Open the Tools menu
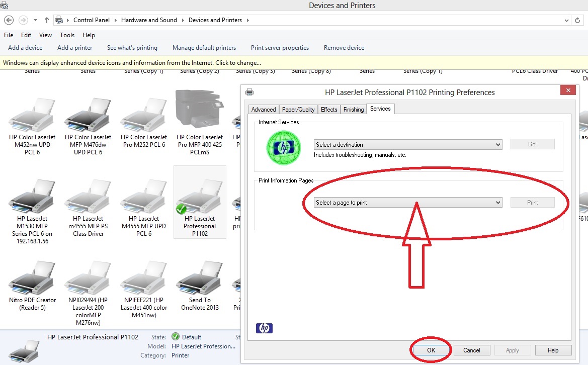This screenshot has width=588, height=365. 67,35
